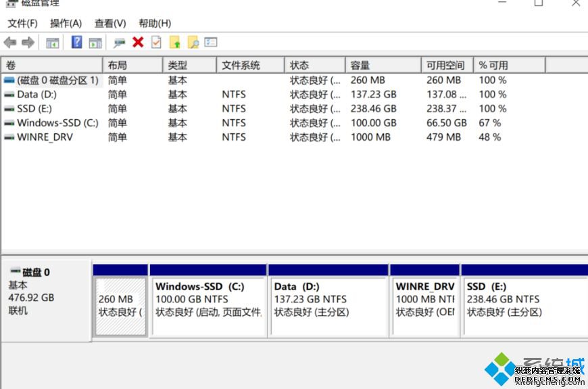588x389 pixels.
Task: Sort by the 布局 column header
Action: [133, 66]
